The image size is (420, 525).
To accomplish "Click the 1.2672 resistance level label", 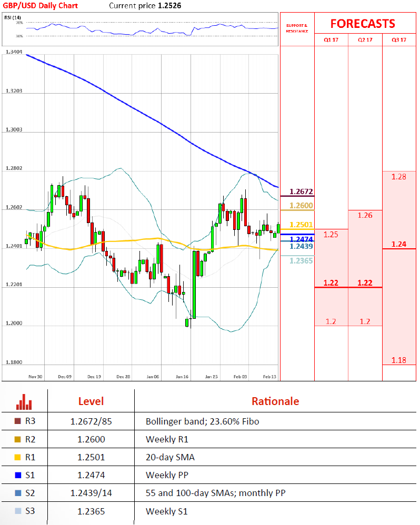I will [x=301, y=191].
